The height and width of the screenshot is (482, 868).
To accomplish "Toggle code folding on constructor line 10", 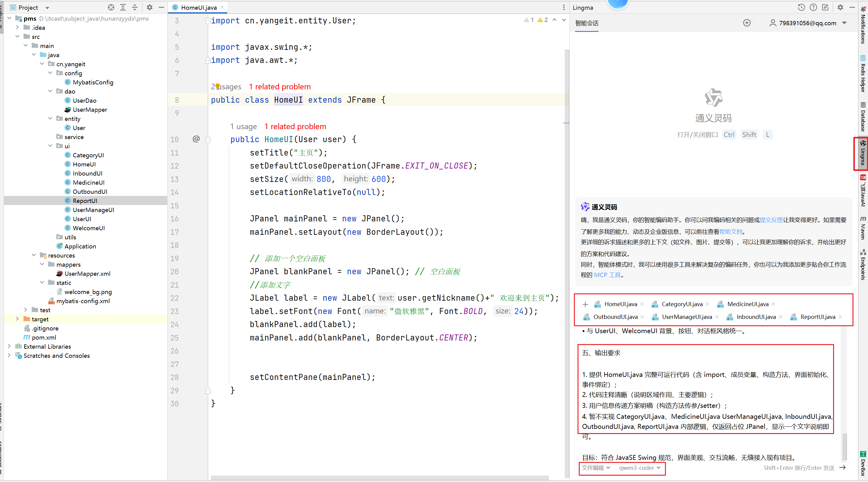I will point(208,140).
